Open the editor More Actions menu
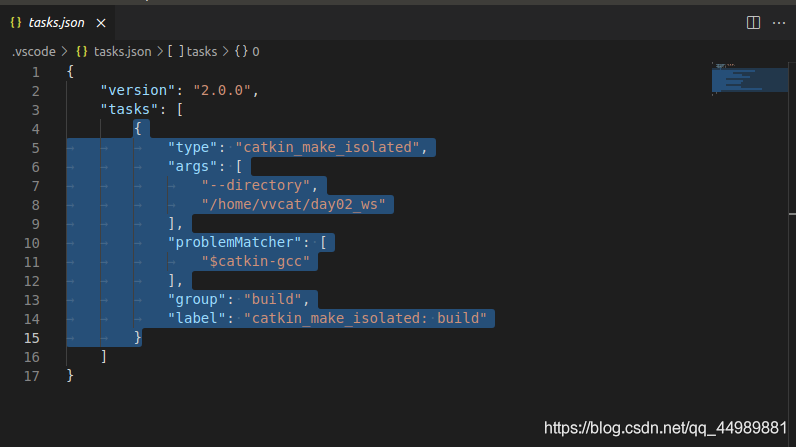This screenshot has height=447, width=796. tap(779, 23)
